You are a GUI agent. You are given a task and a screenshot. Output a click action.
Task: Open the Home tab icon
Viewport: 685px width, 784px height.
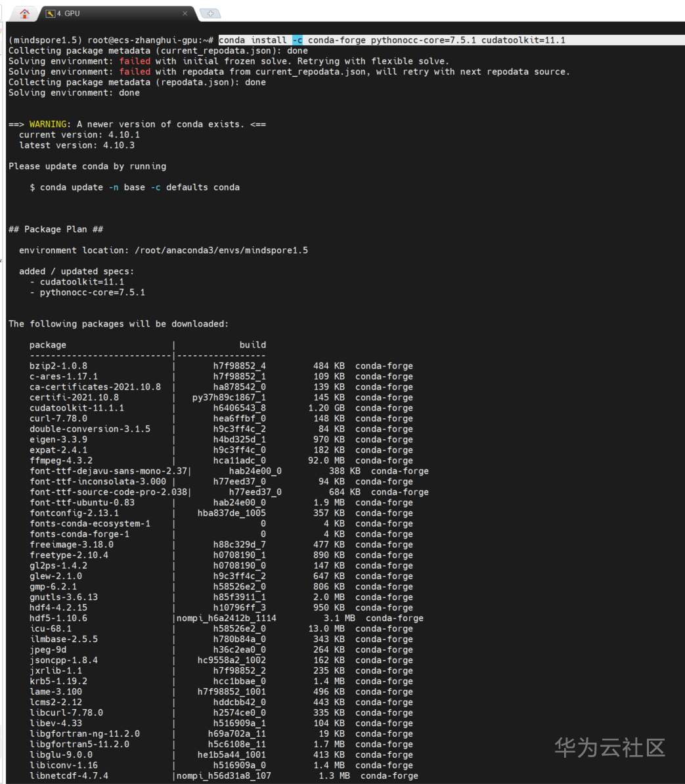pyautogui.click(x=25, y=13)
